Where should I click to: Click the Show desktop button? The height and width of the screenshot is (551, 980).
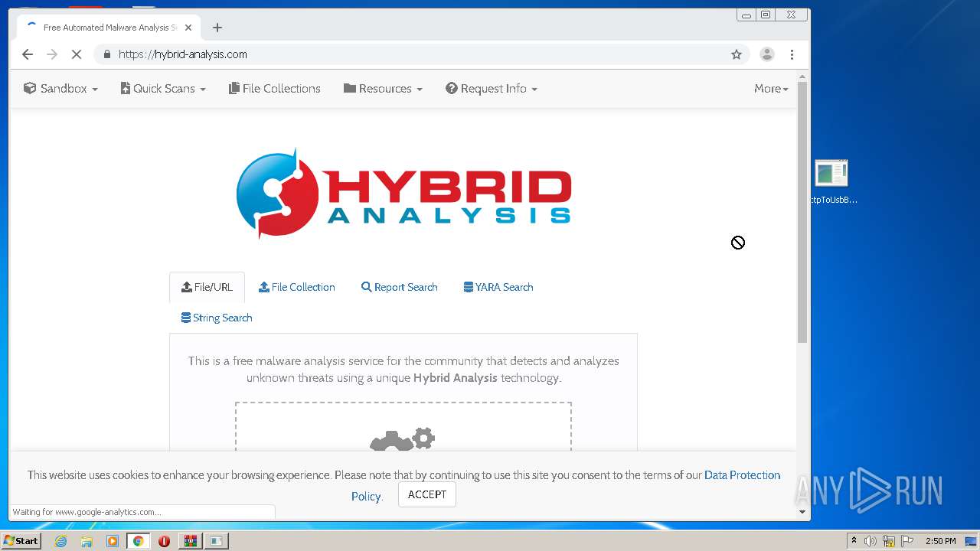972,541
